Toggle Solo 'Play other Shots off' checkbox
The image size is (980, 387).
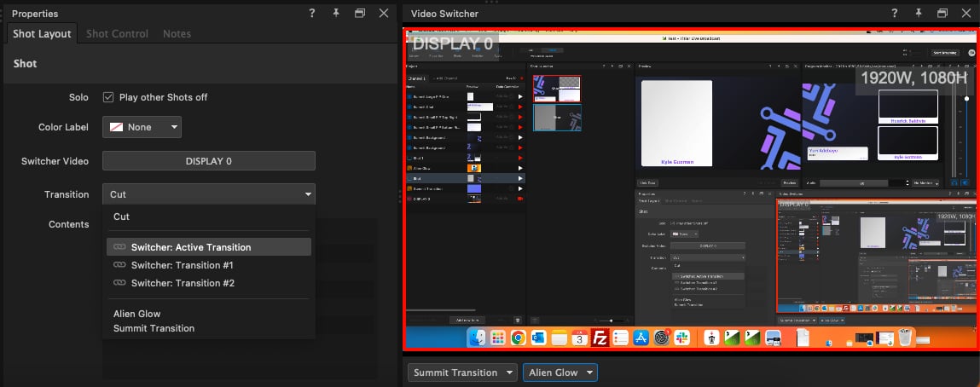pyautogui.click(x=108, y=97)
